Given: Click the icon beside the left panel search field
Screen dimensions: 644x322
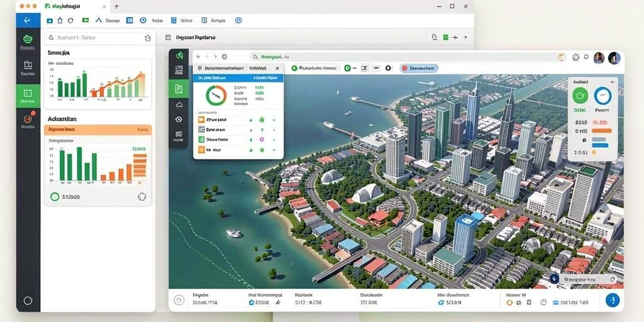Looking at the screenshot, I should tap(148, 38).
